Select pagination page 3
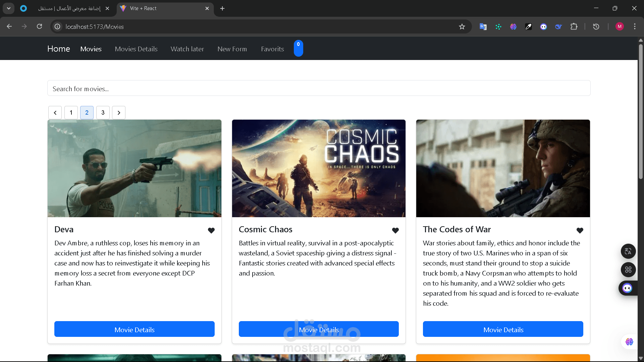The image size is (644, 362). 103,113
